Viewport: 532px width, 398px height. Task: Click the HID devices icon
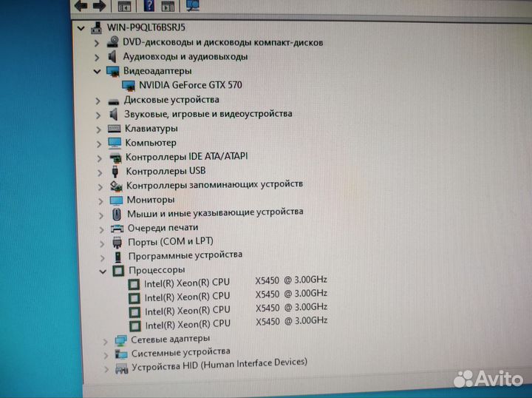click(x=121, y=368)
